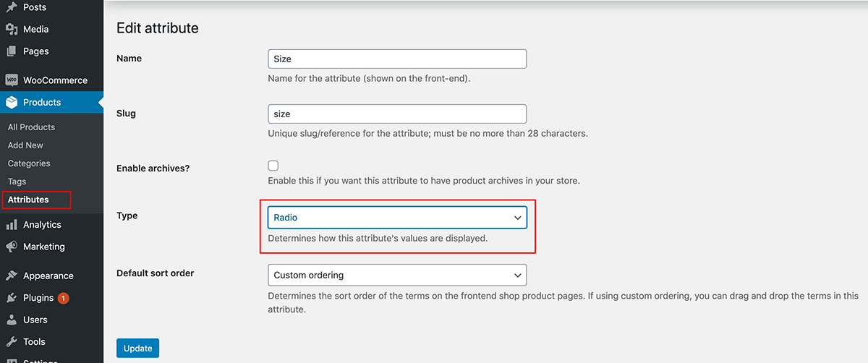Click the Name input field
The image size is (868, 363).
pyautogui.click(x=397, y=59)
